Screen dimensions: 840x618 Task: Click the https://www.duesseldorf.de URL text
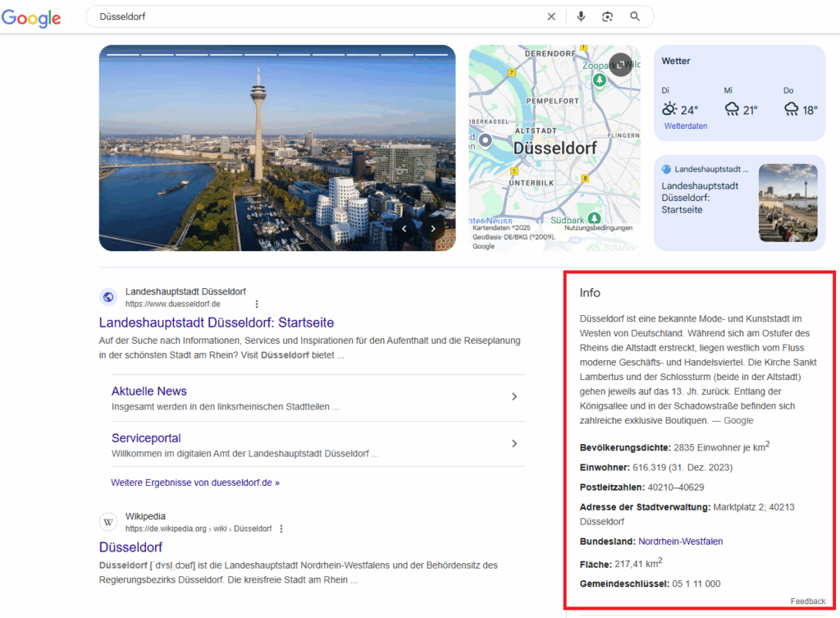(172, 304)
